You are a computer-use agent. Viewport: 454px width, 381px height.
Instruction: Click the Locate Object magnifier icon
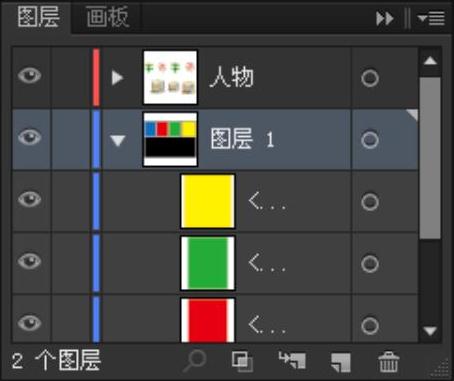pos(195,361)
